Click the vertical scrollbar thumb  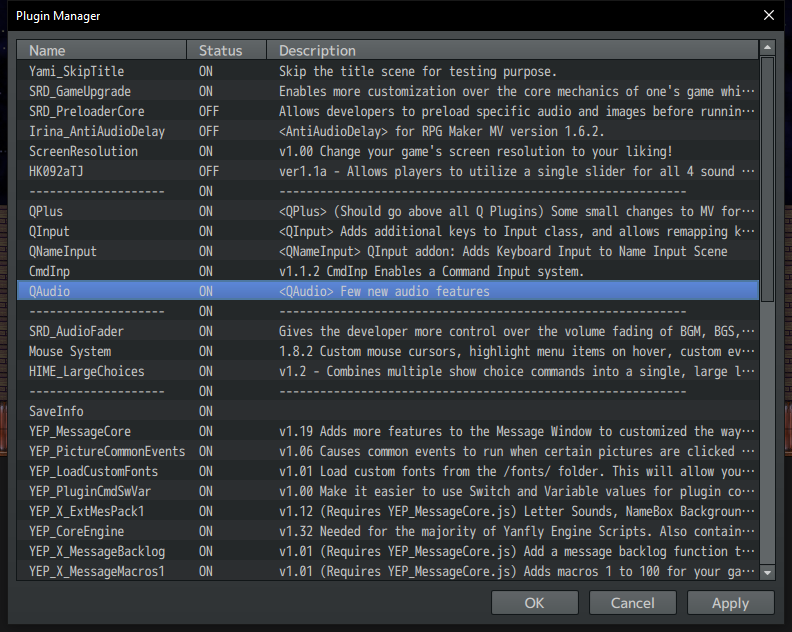(x=767, y=179)
